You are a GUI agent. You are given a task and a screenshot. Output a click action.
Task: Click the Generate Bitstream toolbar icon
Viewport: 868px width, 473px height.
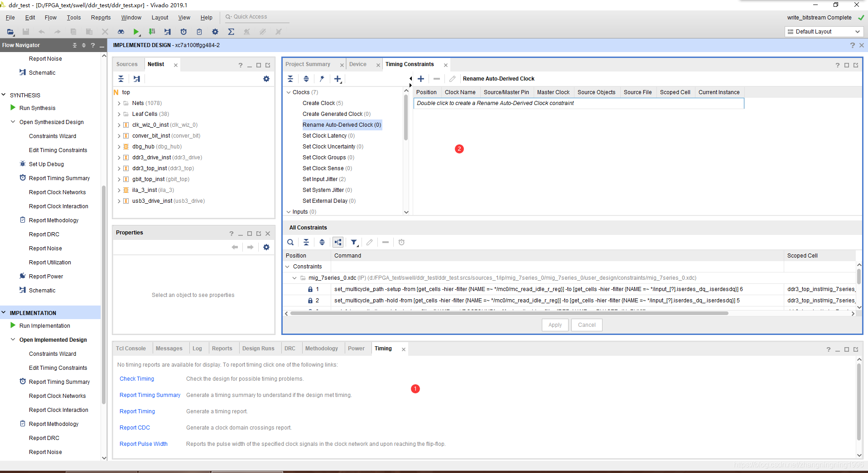click(152, 32)
